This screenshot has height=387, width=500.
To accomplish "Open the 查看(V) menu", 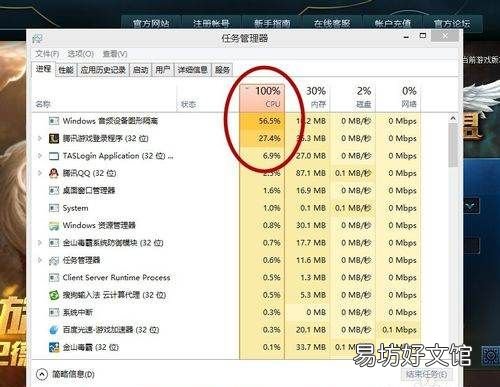I will pyautogui.click(x=115, y=54).
